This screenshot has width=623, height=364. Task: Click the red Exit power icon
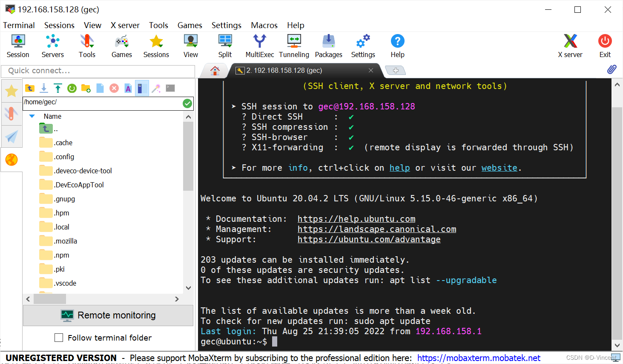point(605,46)
